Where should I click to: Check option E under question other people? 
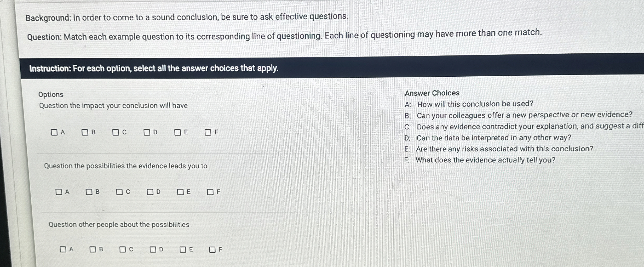[183, 249]
